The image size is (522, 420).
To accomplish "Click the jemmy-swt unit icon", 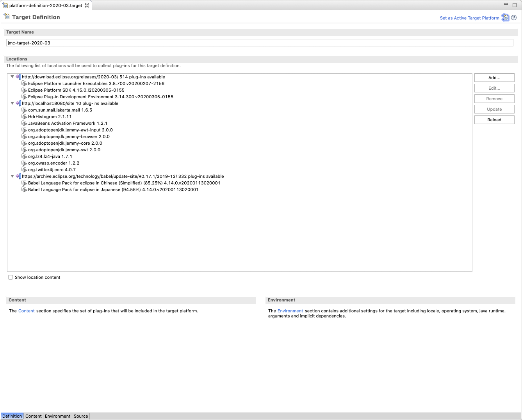I will [x=24, y=150].
